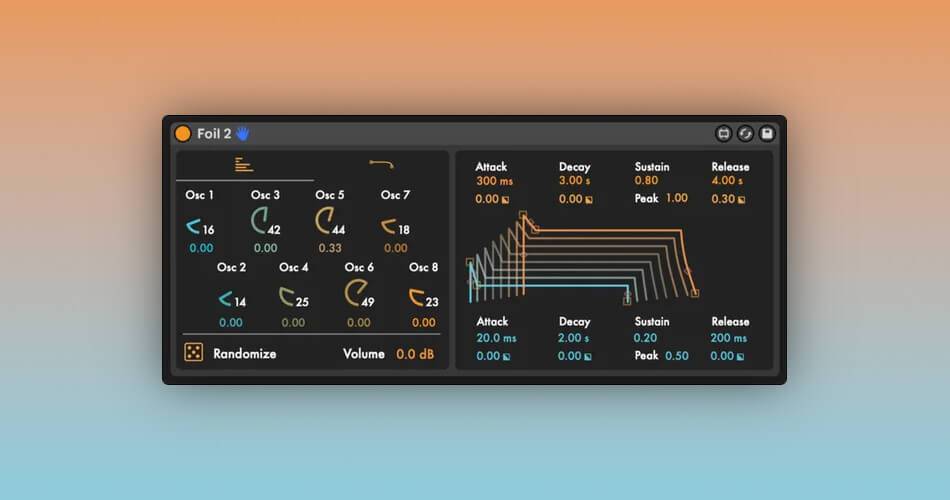
Task: Select the 0.00 value under Osc 6
Action: click(359, 322)
